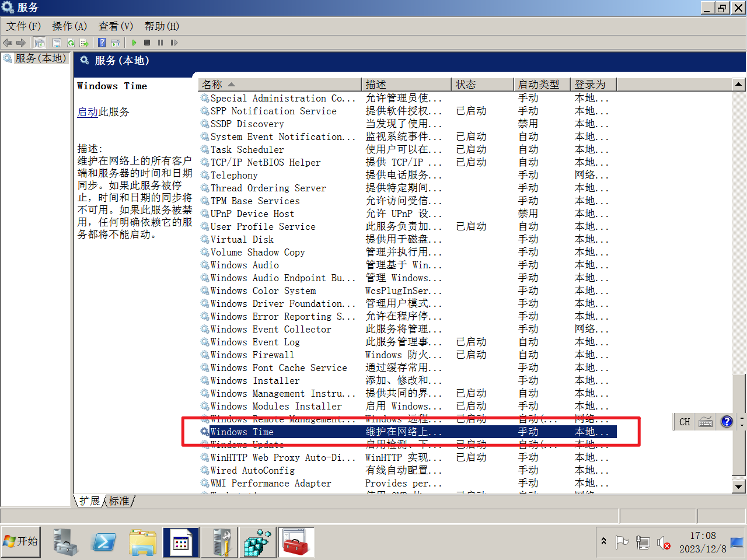747x560 pixels.
Task: Select the Windows Installer service row
Action: pyautogui.click(x=407, y=380)
